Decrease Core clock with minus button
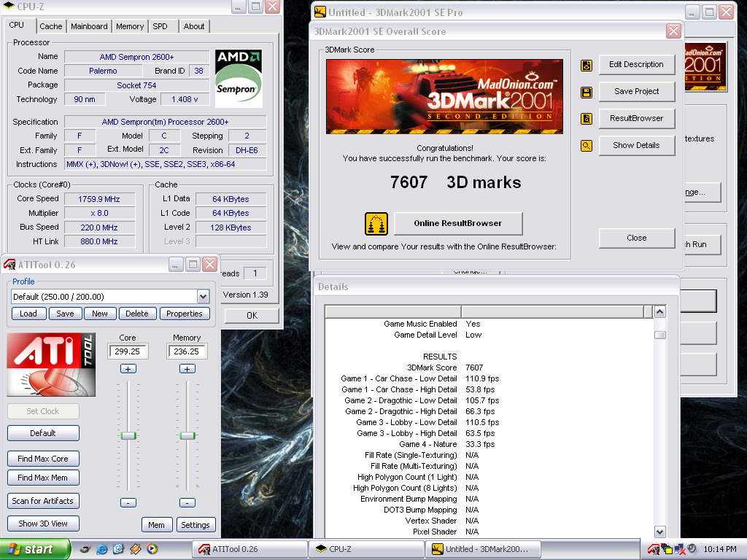 [x=128, y=503]
